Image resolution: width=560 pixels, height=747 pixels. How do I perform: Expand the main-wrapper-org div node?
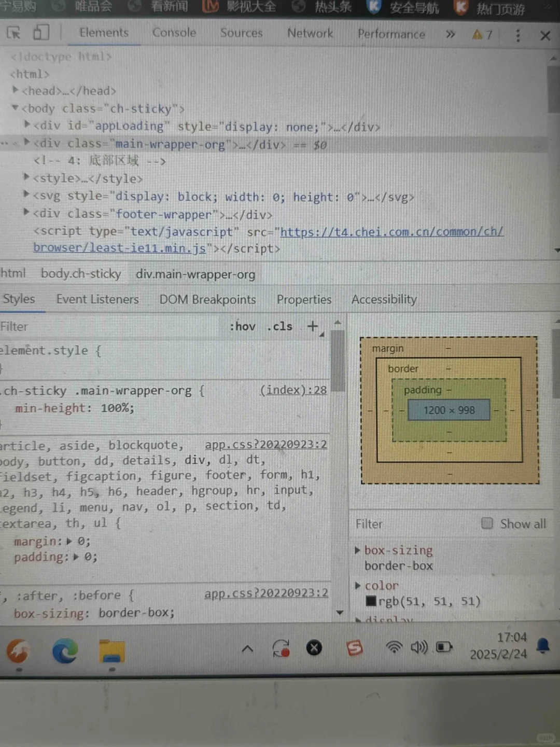coord(27,142)
